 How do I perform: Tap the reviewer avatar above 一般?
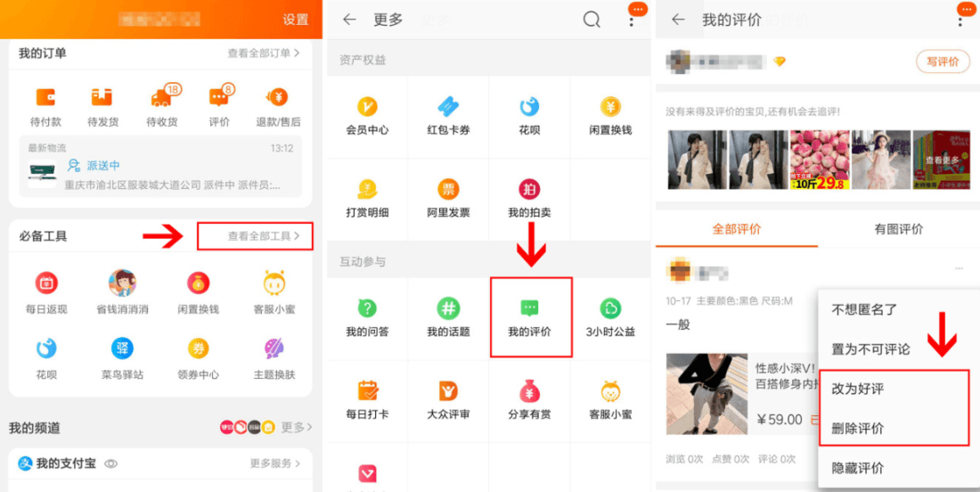(x=678, y=272)
